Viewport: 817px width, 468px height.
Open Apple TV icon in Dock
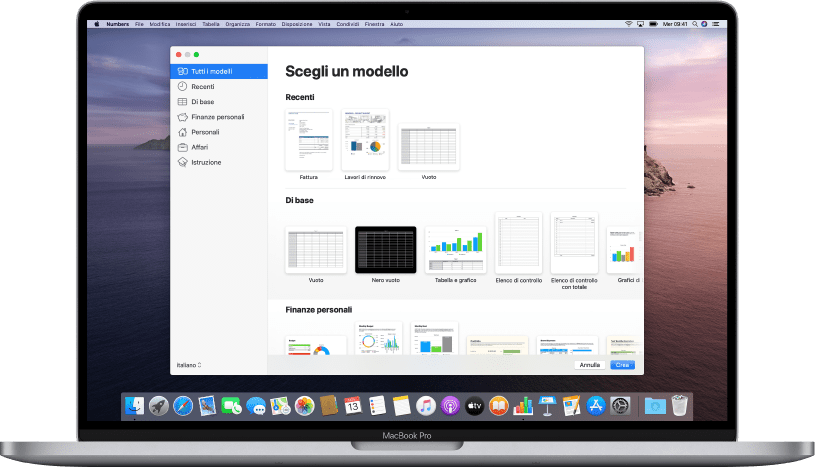point(474,405)
